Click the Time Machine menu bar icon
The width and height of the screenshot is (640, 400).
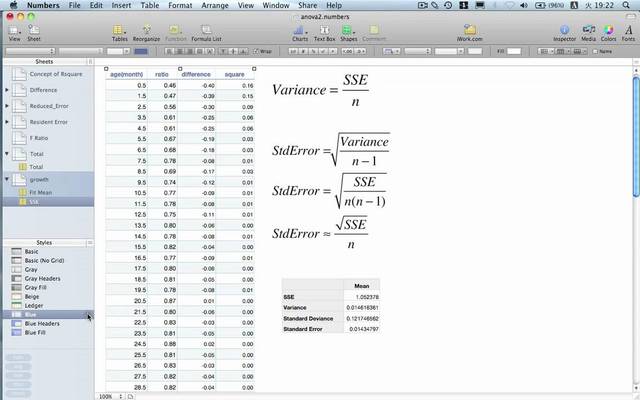[x=448, y=5]
